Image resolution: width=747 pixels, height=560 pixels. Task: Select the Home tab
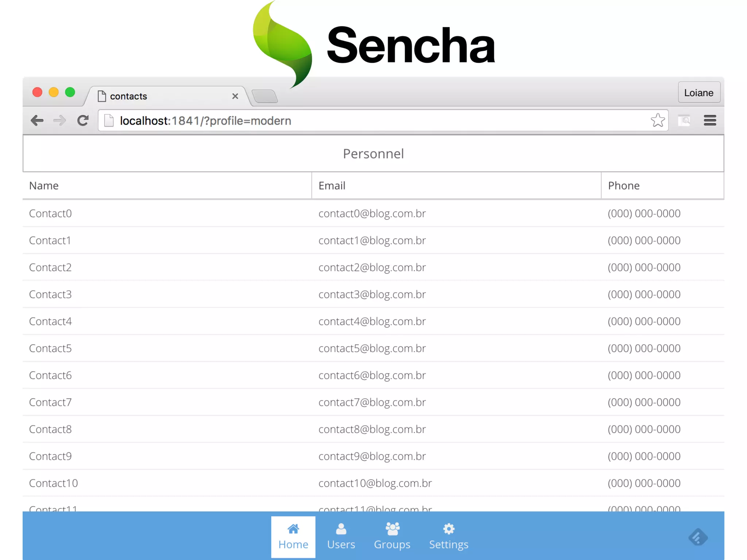tap(293, 536)
